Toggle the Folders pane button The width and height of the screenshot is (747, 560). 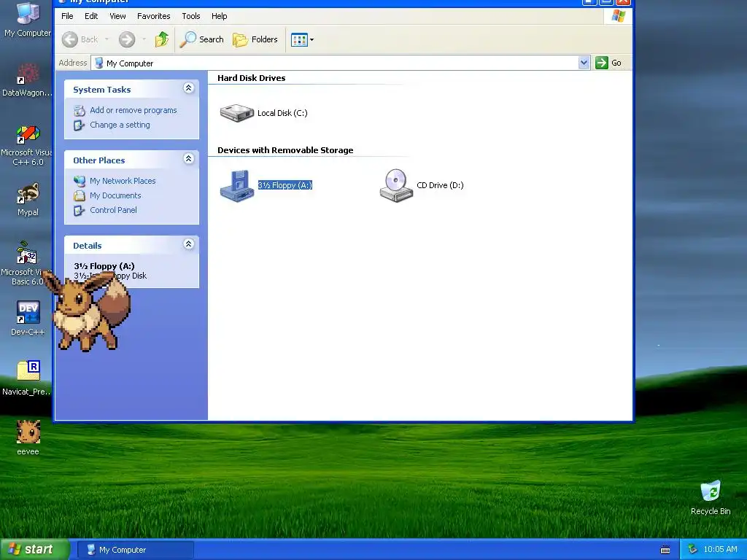click(x=255, y=39)
